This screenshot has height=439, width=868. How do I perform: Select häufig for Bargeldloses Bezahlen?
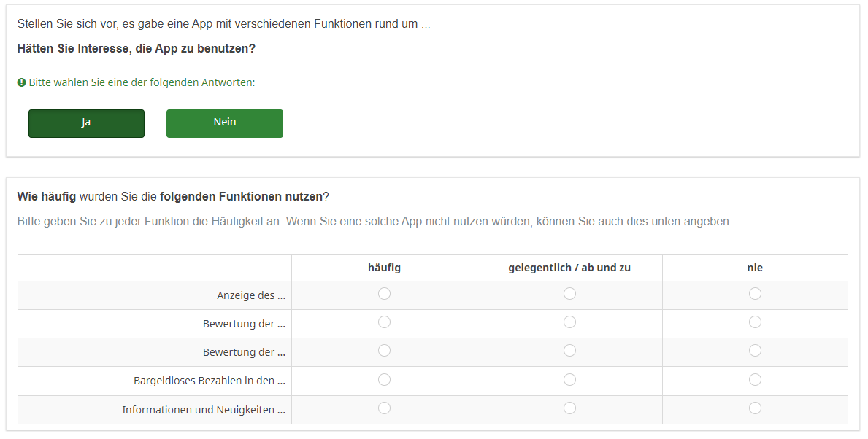pos(384,379)
